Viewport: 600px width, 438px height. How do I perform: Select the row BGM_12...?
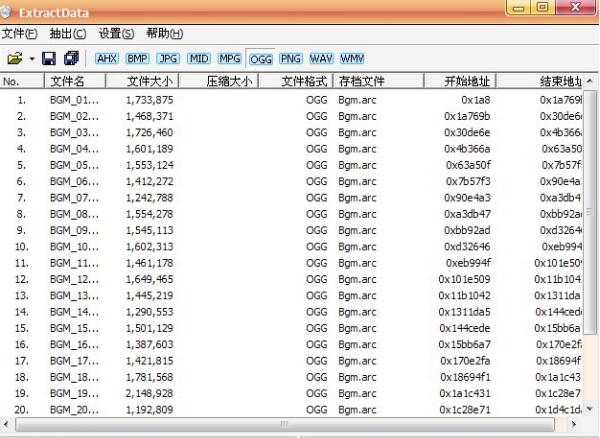(292, 279)
